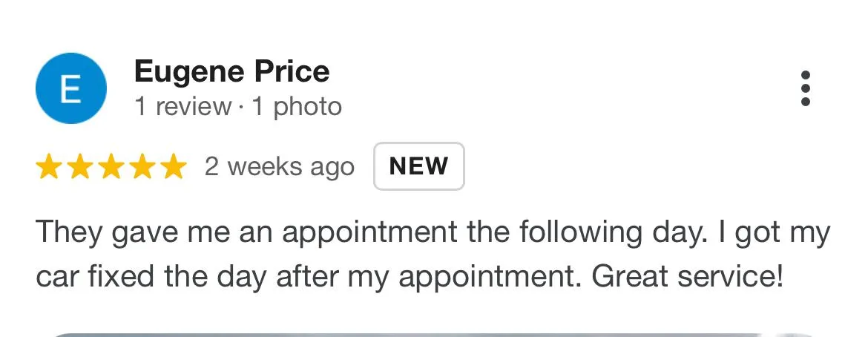Select the fifth yellow rating star

tap(171, 167)
